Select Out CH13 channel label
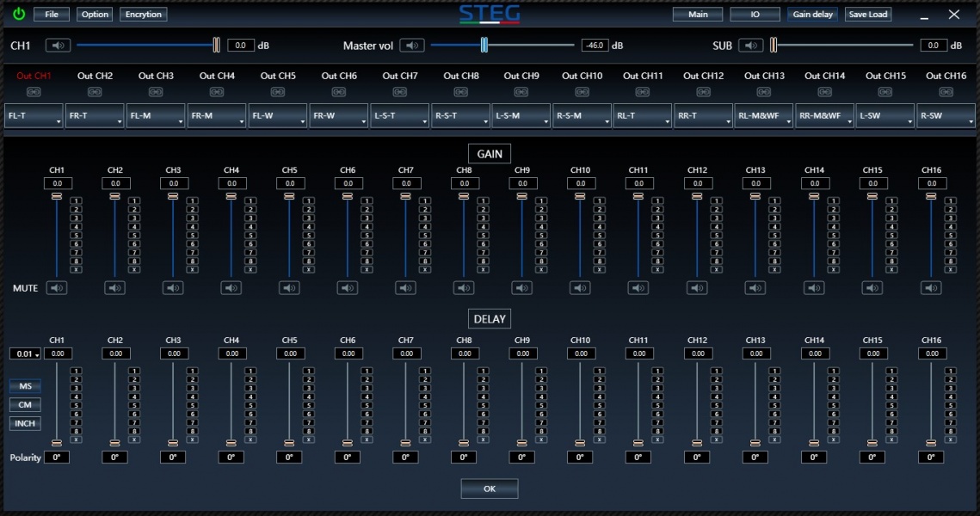 (764, 76)
